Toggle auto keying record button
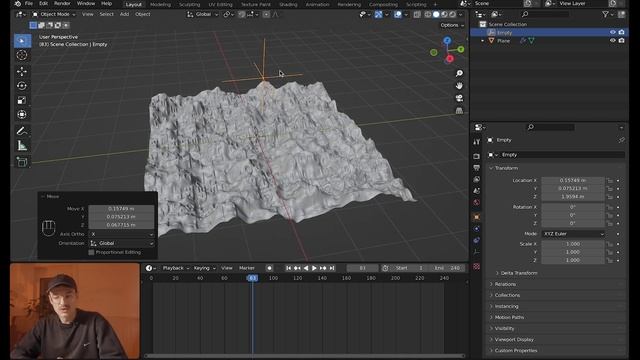The width and height of the screenshot is (640, 360). click(x=269, y=268)
